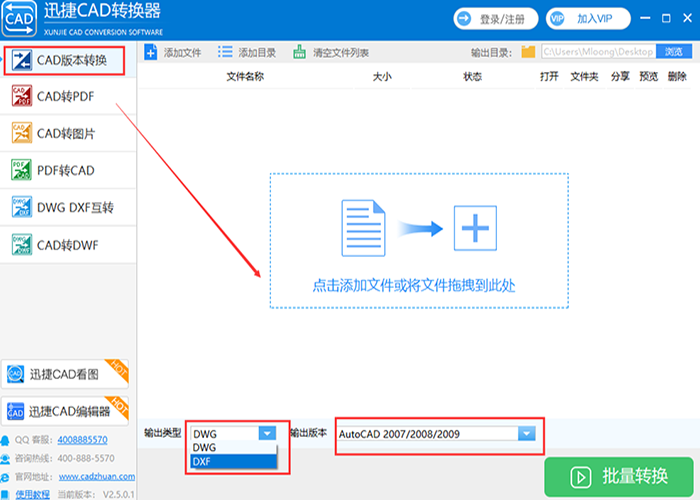Minimize the application window

click(645, 18)
